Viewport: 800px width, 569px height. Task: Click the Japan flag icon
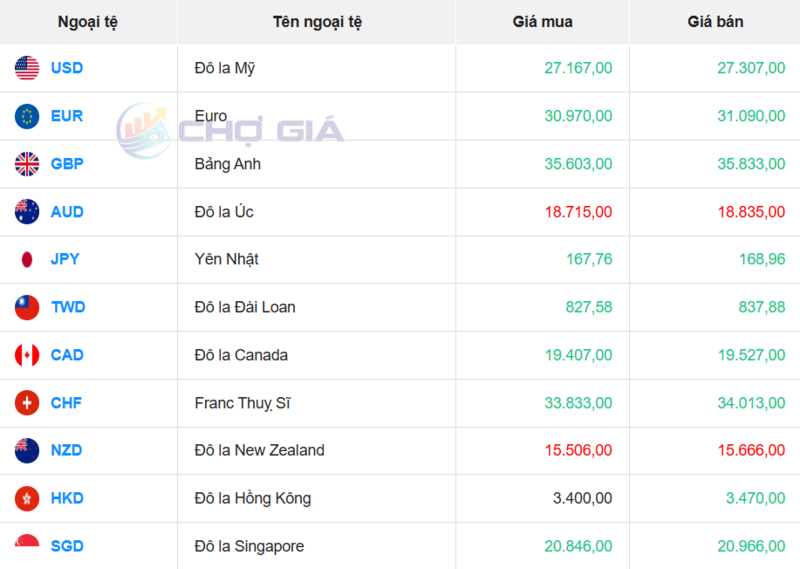pos(27,259)
